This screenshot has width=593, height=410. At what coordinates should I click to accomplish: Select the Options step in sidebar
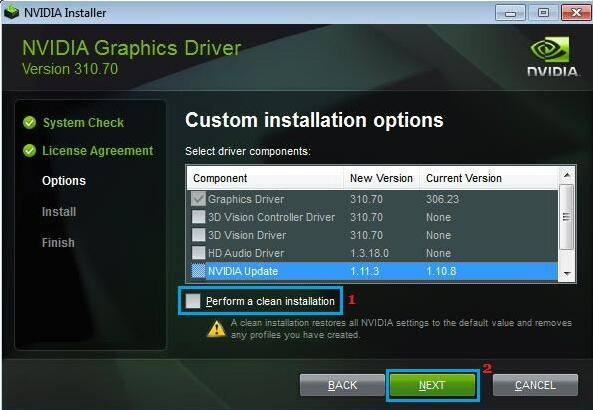click(x=64, y=181)
